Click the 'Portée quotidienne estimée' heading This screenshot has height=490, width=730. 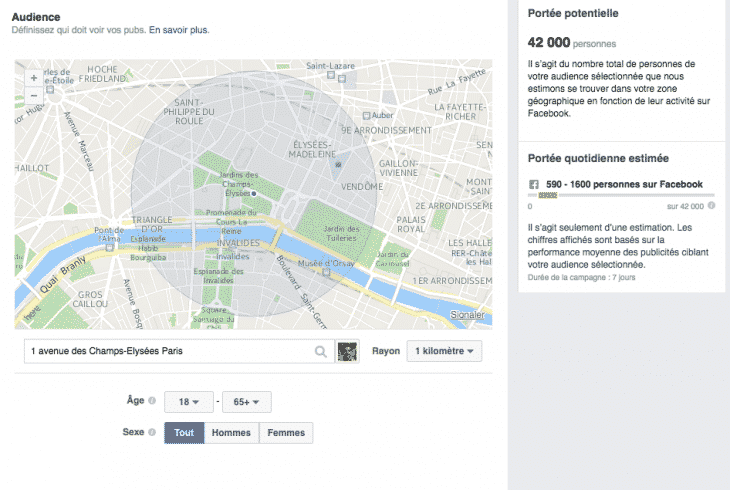pos(598,158)
